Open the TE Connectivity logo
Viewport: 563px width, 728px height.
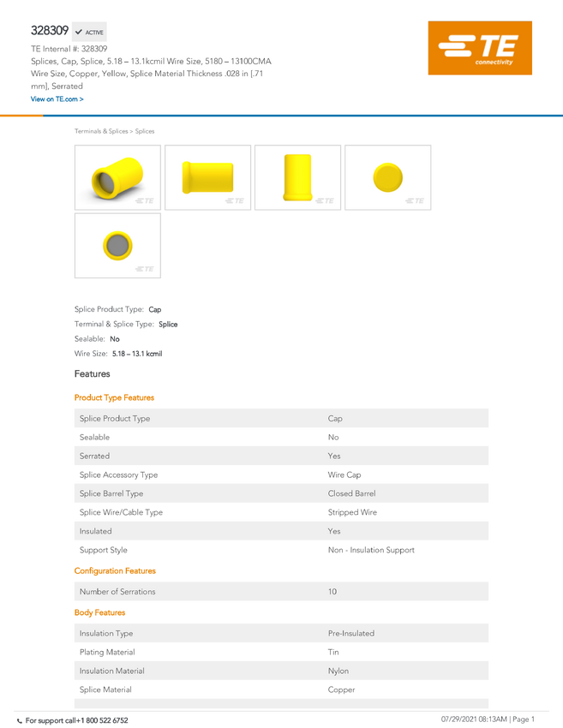tap(480, 48)
